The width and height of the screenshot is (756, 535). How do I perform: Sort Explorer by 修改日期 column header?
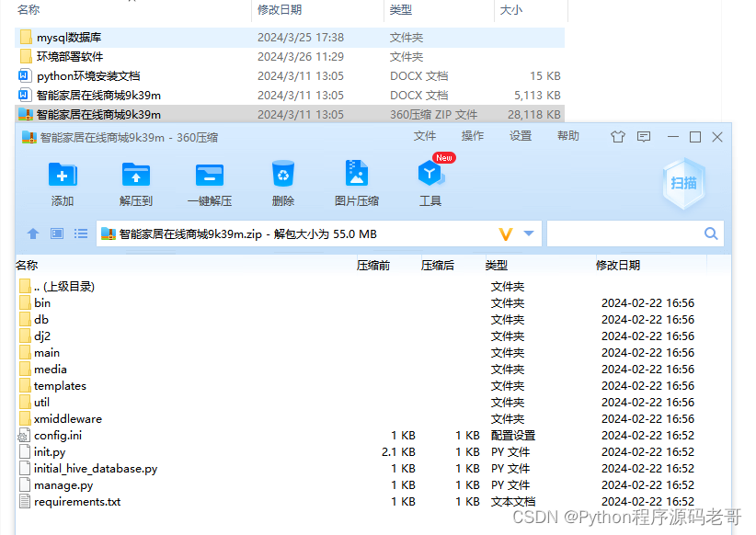[x=280, y=9]
